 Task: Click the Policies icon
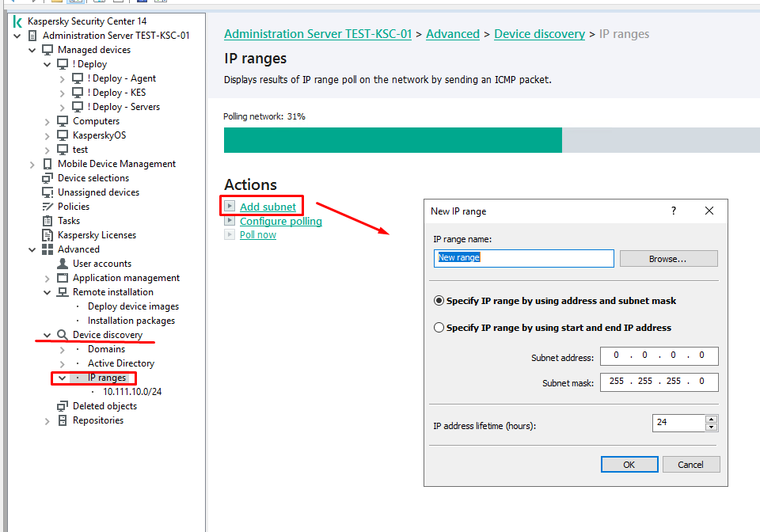pos(47,207)
